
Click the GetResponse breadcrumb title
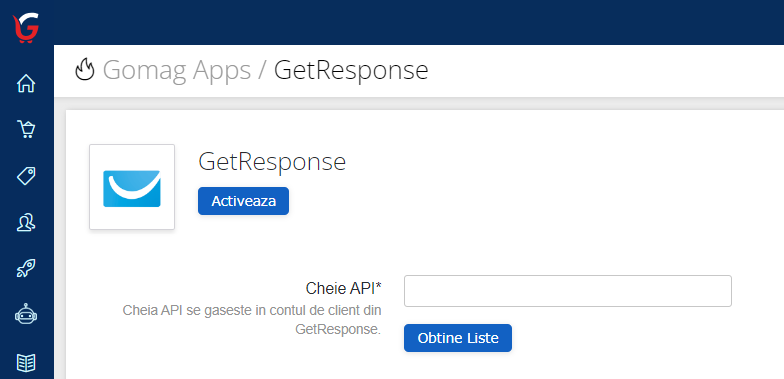pos(351,70)
